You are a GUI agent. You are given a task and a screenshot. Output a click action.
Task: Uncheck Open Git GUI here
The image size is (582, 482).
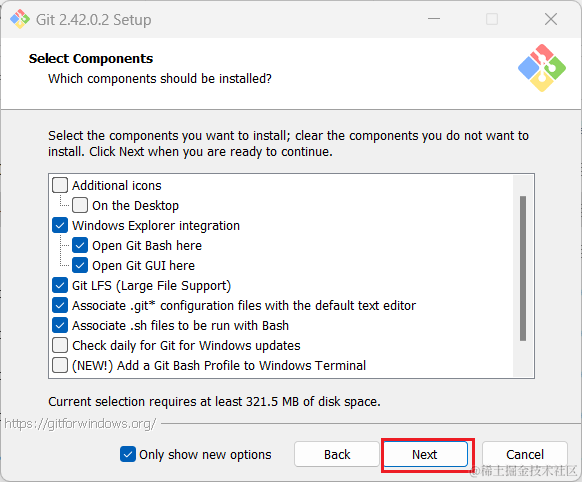coord(80,265)
